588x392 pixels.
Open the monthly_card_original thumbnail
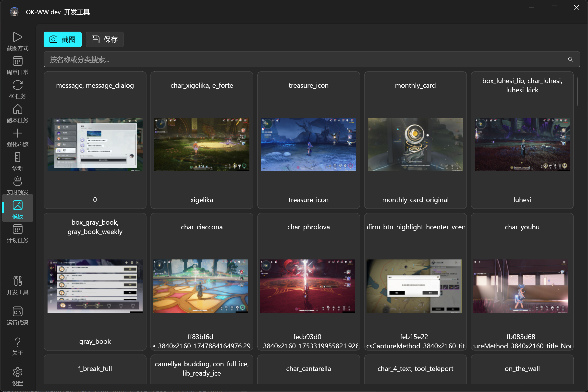tap(416, 145)
